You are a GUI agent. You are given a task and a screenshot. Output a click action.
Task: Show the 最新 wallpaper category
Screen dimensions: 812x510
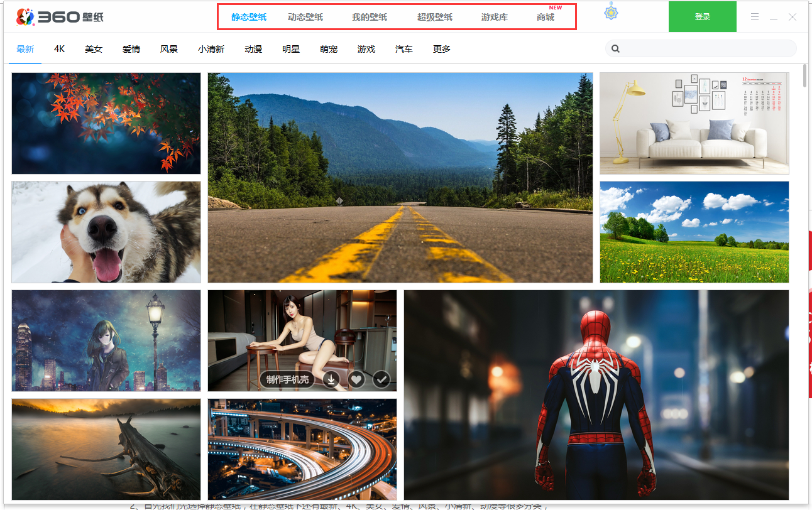click(x=25, y=49)
